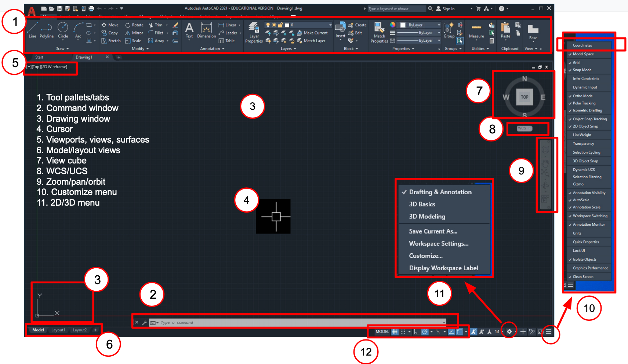
Task: Enable Dynamic Input in customization menu
Action: pyautogui.click(x=588, y=87)
